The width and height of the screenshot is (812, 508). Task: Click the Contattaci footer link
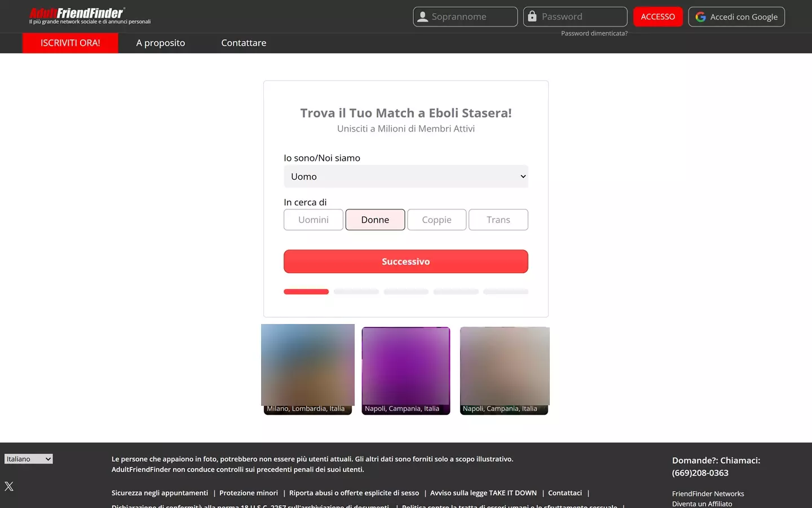point(565,493)
